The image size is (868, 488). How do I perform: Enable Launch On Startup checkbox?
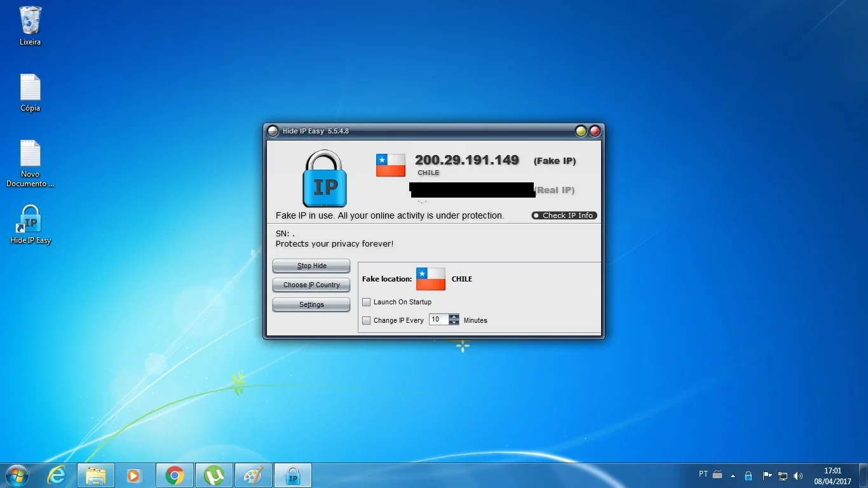(366, 302)
